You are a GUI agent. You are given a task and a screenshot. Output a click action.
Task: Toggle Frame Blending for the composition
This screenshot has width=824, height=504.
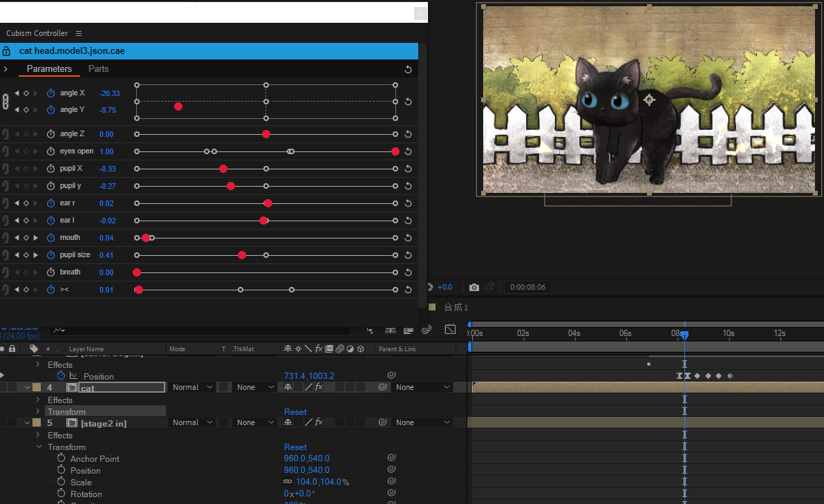409,330
